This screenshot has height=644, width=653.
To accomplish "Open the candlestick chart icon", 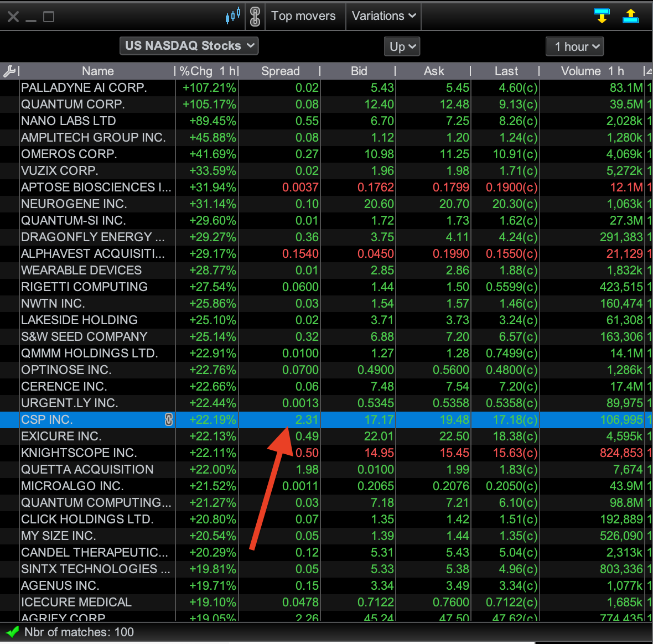I will (x=233, y=16).
